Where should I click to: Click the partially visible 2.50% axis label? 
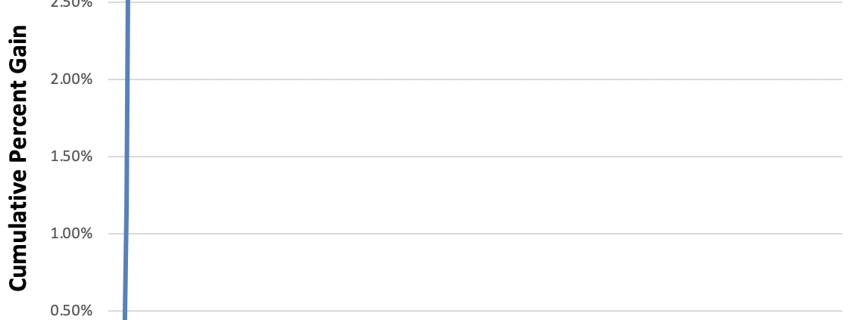(x=71, y=3)
